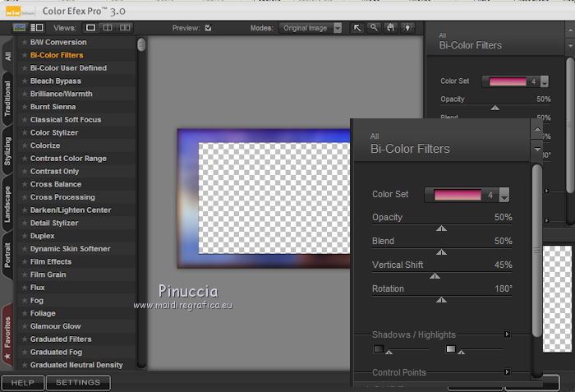Select the arrow pointer tool
This screenshot has height=392, width=575.
click(357, 28)
